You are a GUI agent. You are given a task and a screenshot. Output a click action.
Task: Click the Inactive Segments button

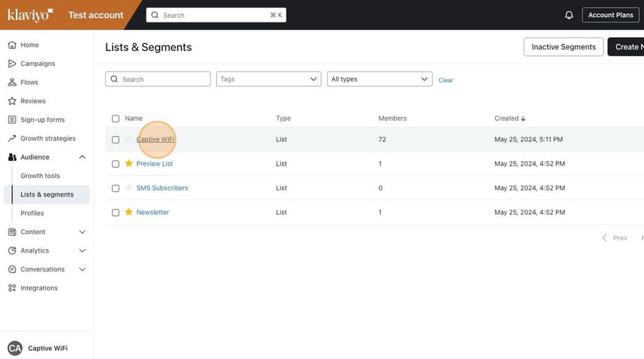click(563, 47)
